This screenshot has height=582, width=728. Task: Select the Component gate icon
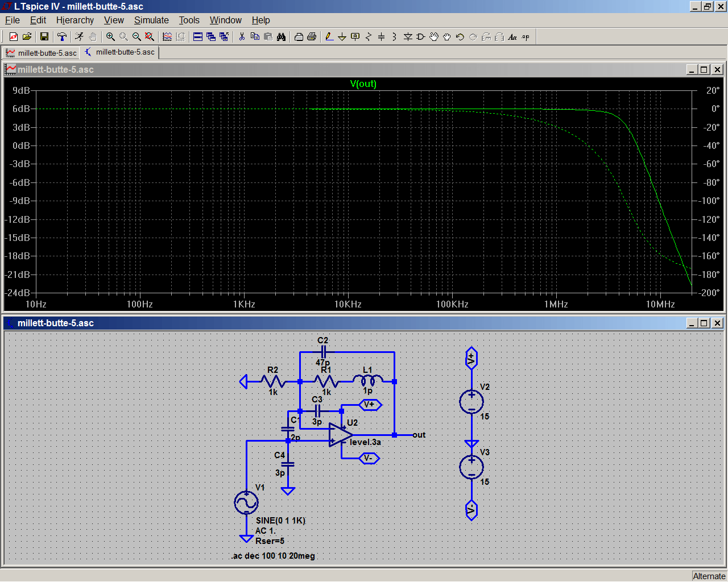(x=421, y=37)
